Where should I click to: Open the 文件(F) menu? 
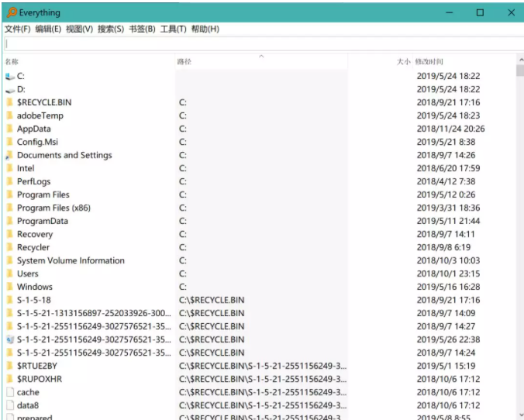17,29
